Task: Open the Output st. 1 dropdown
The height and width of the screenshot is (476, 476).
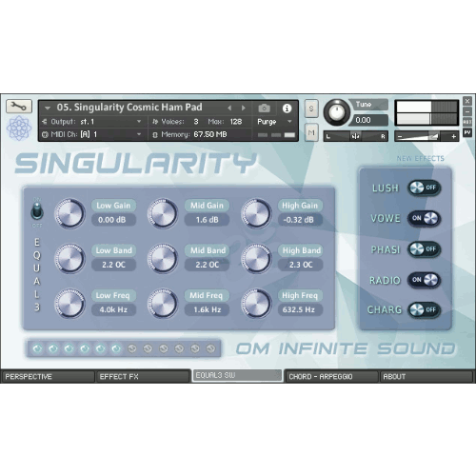Action: pyautogui.click(x=139, y=122)
